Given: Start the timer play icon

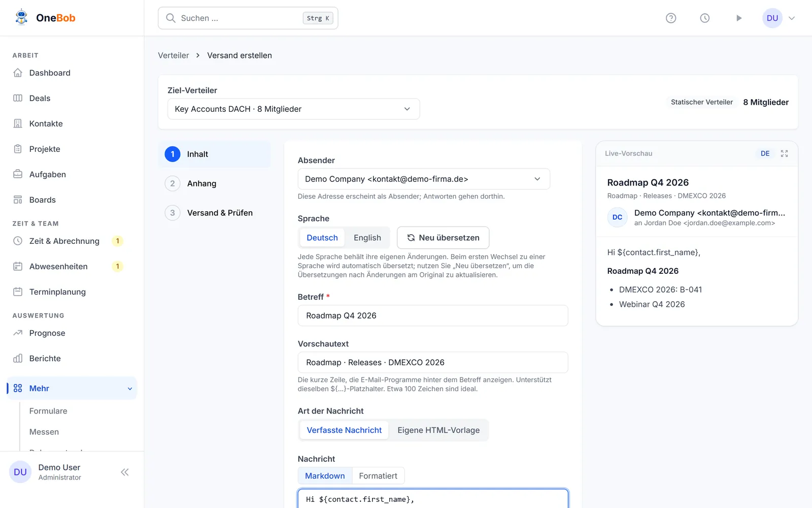Looking at the screenshot, I should [x=739, y=18].
